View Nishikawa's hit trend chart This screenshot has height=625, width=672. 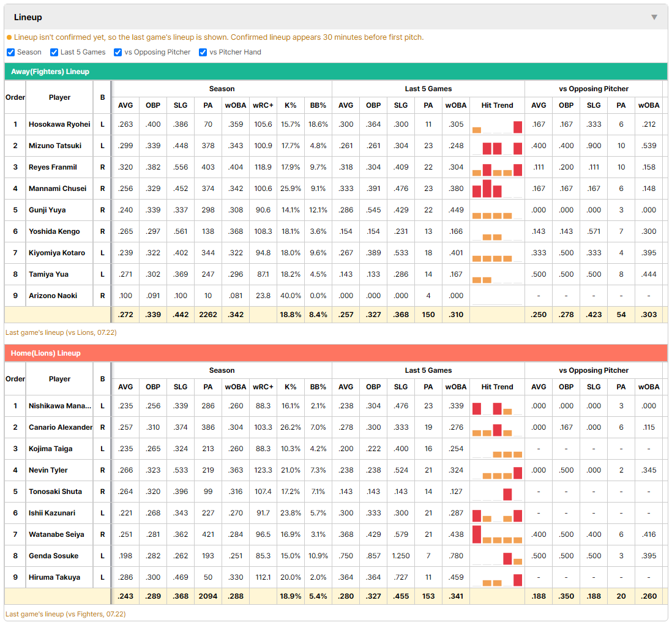tap(497, 406)
